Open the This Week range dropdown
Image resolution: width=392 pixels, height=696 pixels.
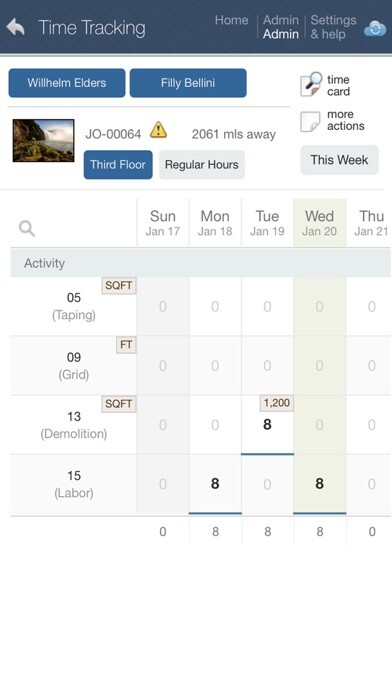tap(339, 160)
